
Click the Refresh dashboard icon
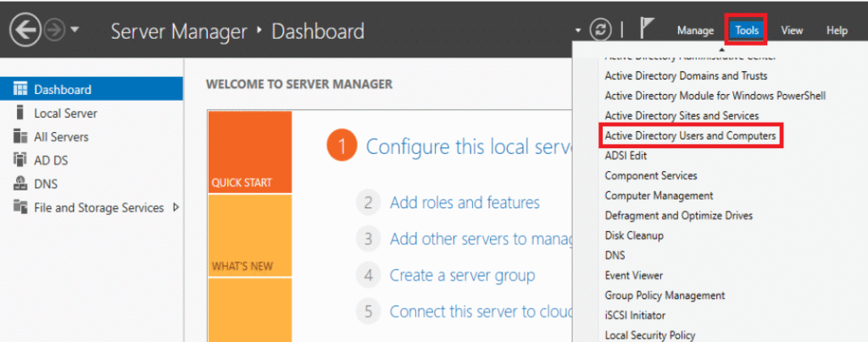600,30
